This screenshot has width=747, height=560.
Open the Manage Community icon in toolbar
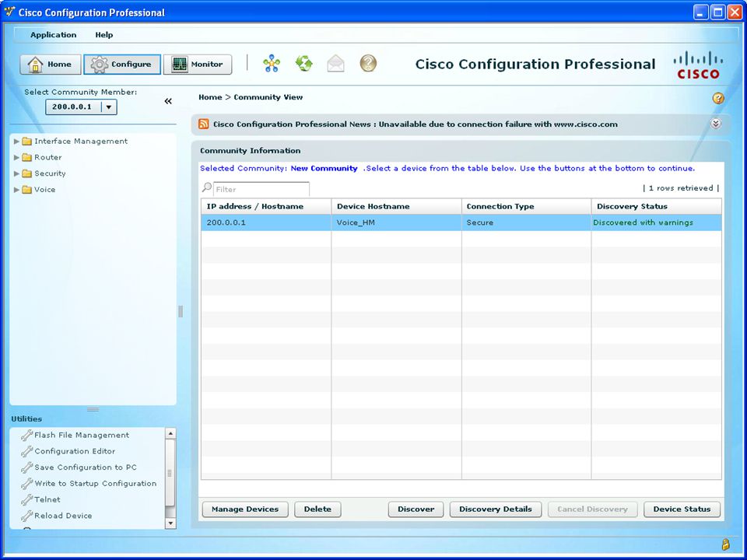pos(272,63)
